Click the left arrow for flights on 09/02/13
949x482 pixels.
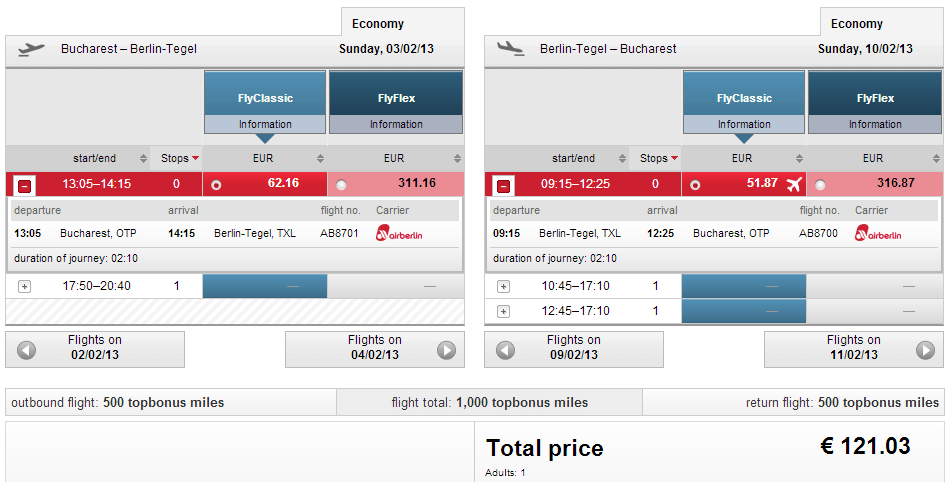[x=506, y=350]
